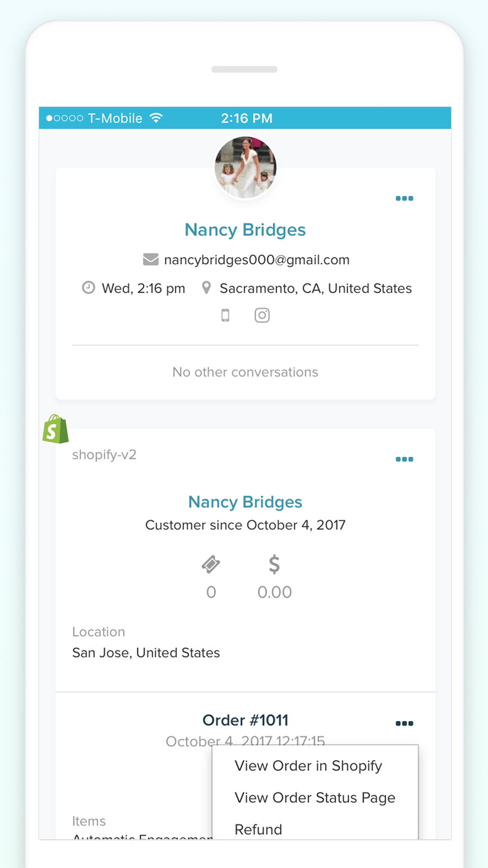Click the mobile phone icon on profile
Screen dimensions: 488x868
coord(226,315)
